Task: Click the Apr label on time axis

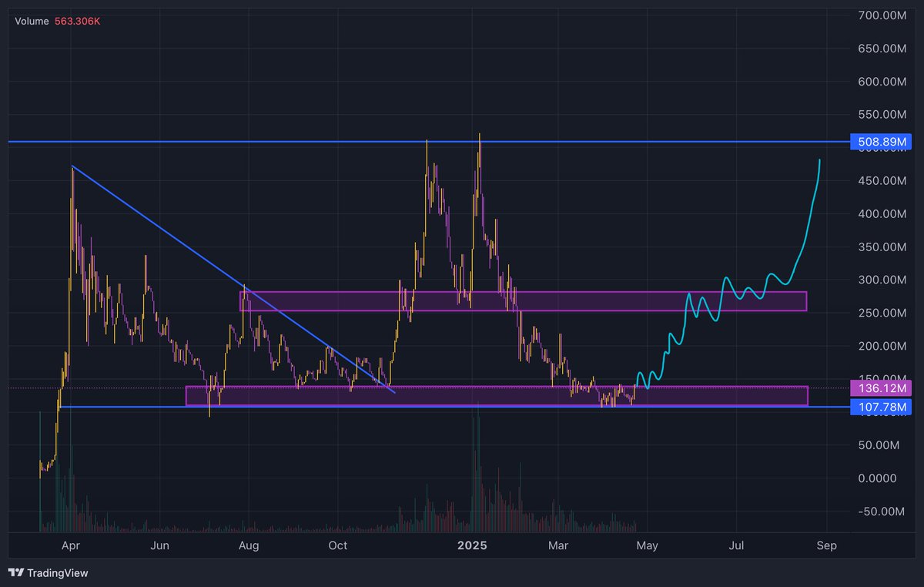Action: point(70,546)
